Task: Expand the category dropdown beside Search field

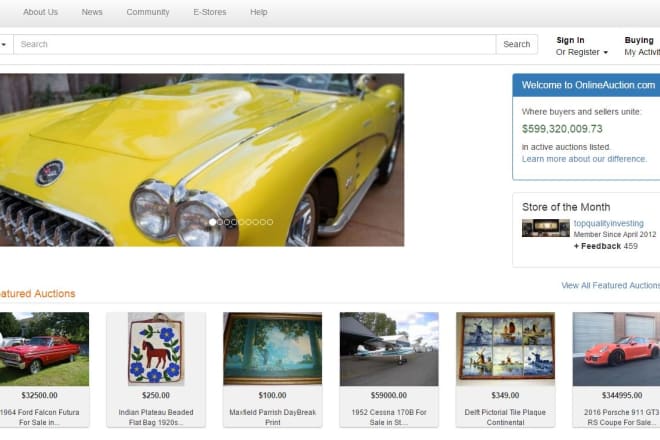Action: click(5, 44)
